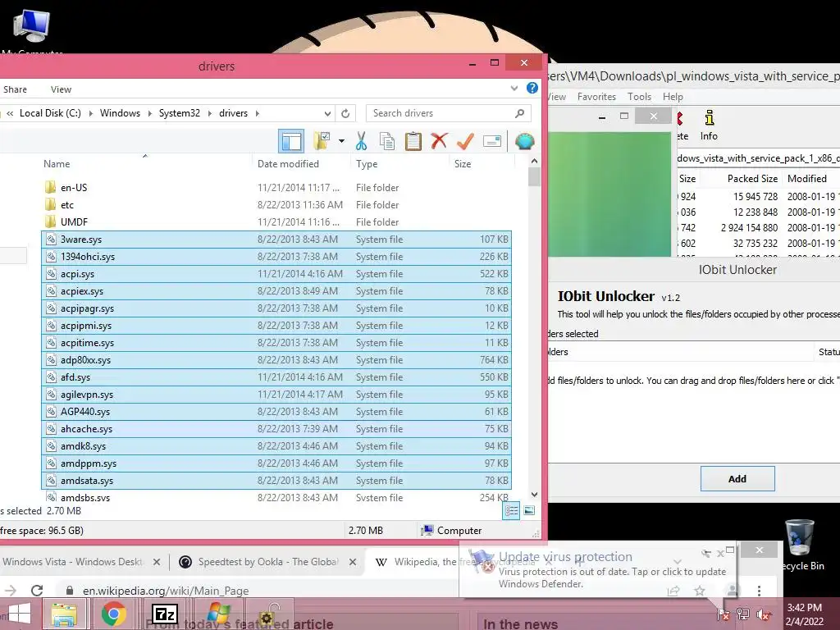Click the file list scroll up arrow
The height and width of the screenshot is (630, 840).
click(534, 162)
